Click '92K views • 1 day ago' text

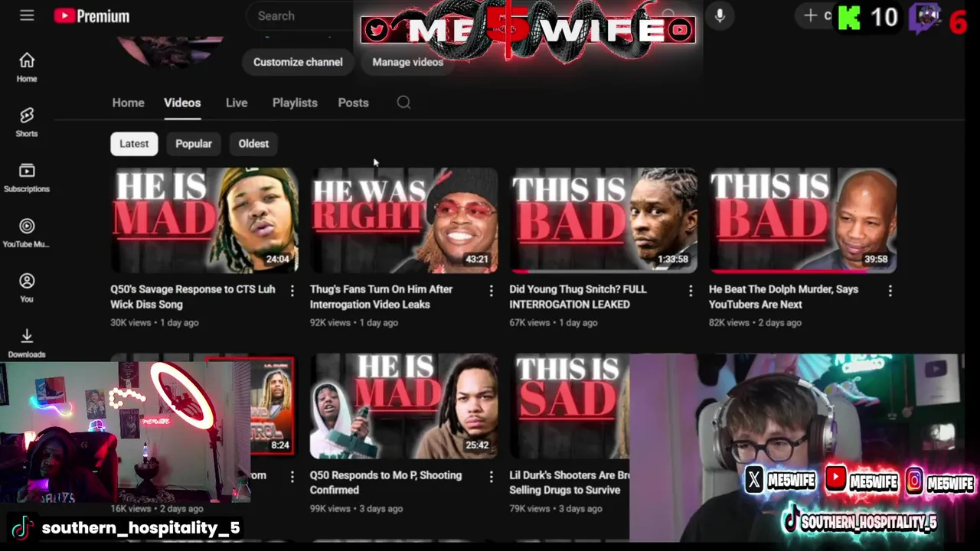(x=354, y=323)
